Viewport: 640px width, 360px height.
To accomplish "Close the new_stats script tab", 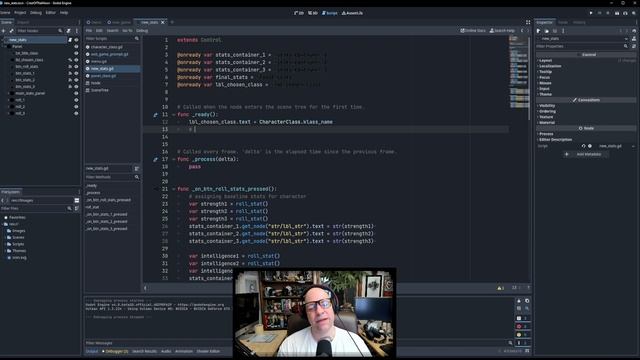I will click(x=162, y=22).
